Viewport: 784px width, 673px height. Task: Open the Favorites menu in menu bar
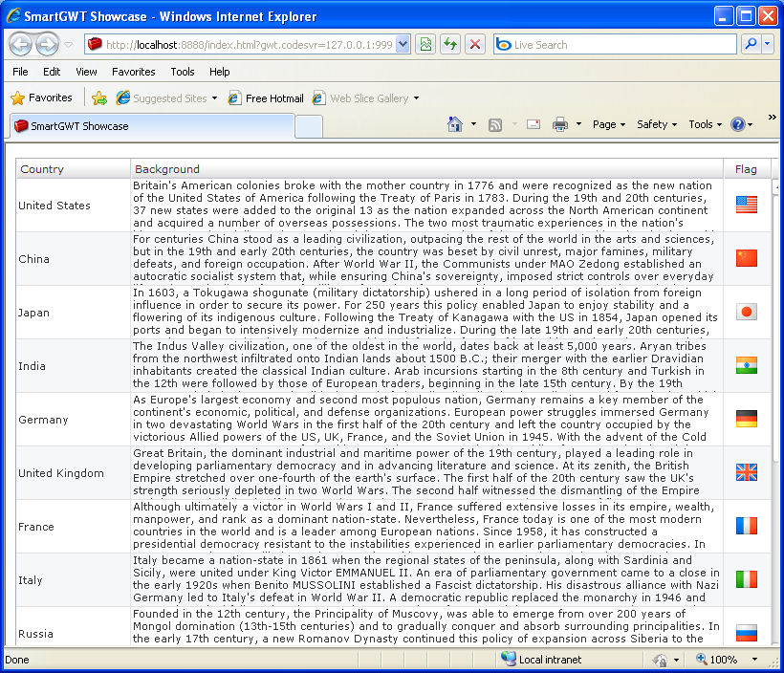(134, 72)
